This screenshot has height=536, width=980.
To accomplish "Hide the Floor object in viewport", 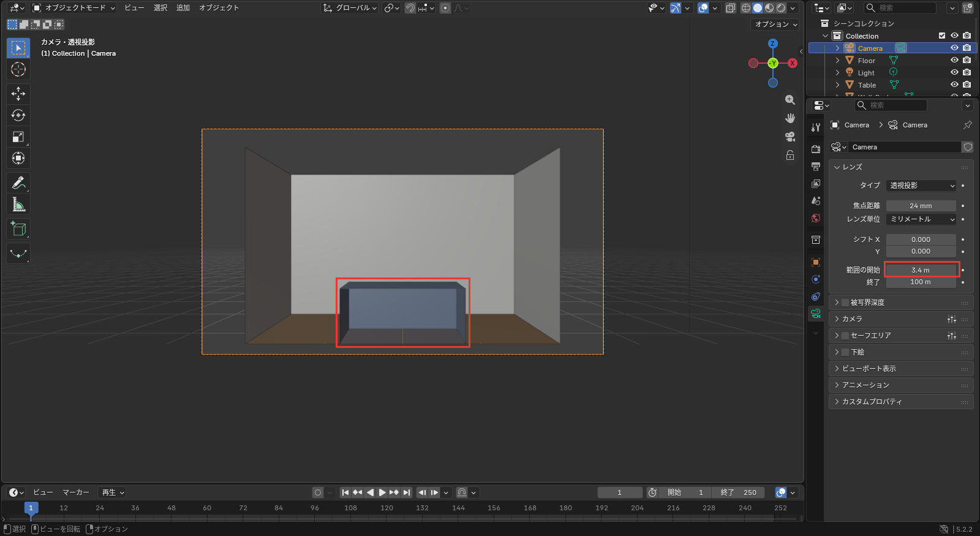I will pos(954,60).
